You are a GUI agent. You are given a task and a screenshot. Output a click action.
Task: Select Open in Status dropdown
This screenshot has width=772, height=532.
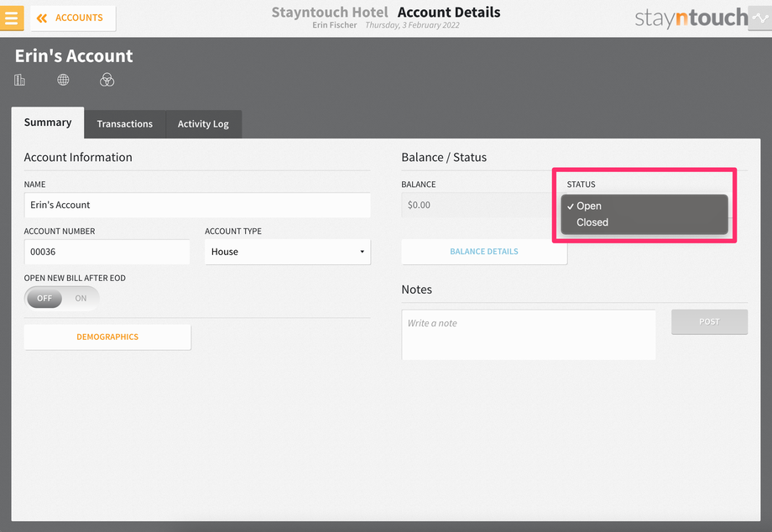point(644,206)
